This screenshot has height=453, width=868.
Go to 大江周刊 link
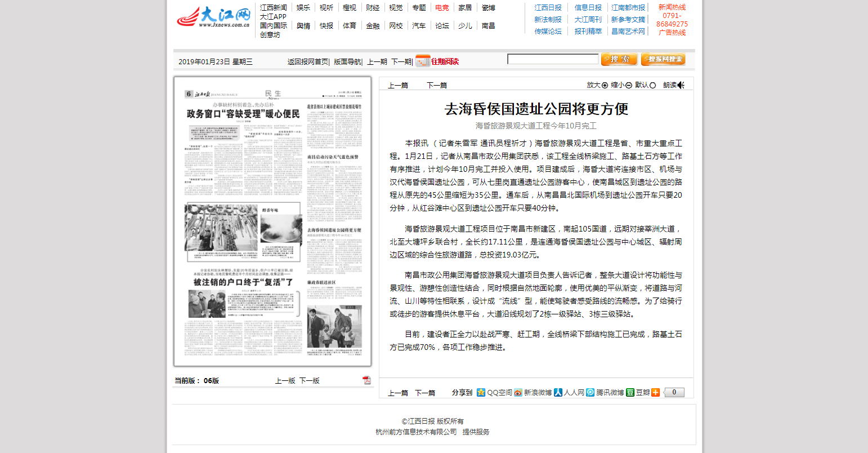tap(588, 20)
